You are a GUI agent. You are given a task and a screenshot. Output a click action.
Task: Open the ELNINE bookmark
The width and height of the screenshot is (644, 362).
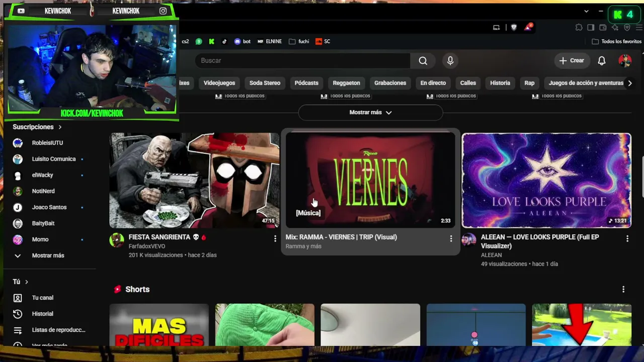tap(270, 42)
